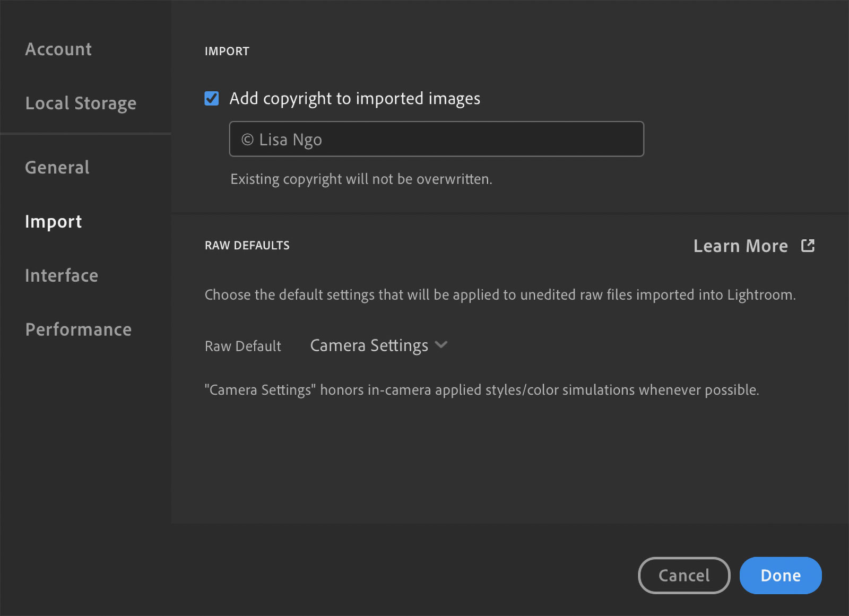Open the Raw Default Camera Settings dropdown
Screen dimensions: 849x616
(369, 345)
